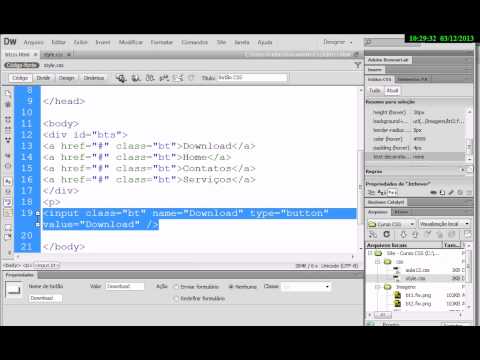Collapse the Imagens folder in Files panel
The image size is (480, 360).
(x=378, y=287)
